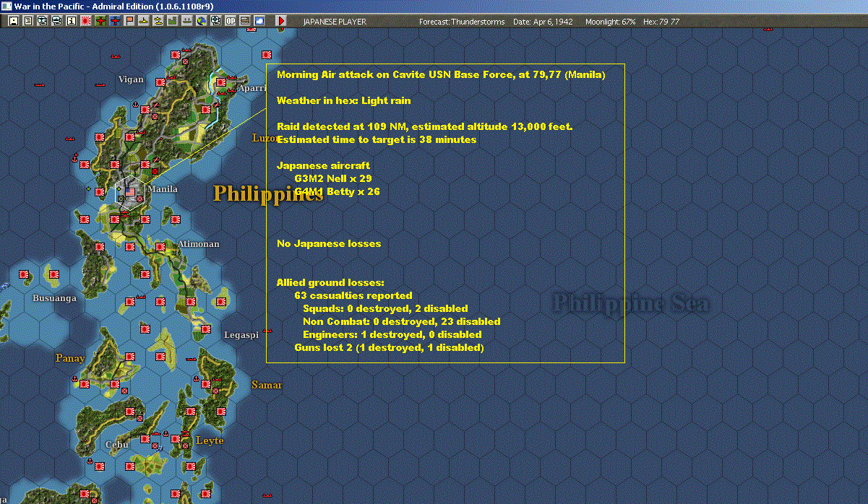Select the green unit marker in Manila hex

[x=121, y=199]
